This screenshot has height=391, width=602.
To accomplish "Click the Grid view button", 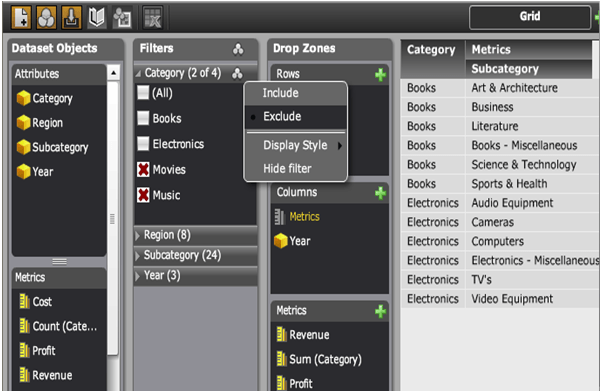I will click(530, 17).
